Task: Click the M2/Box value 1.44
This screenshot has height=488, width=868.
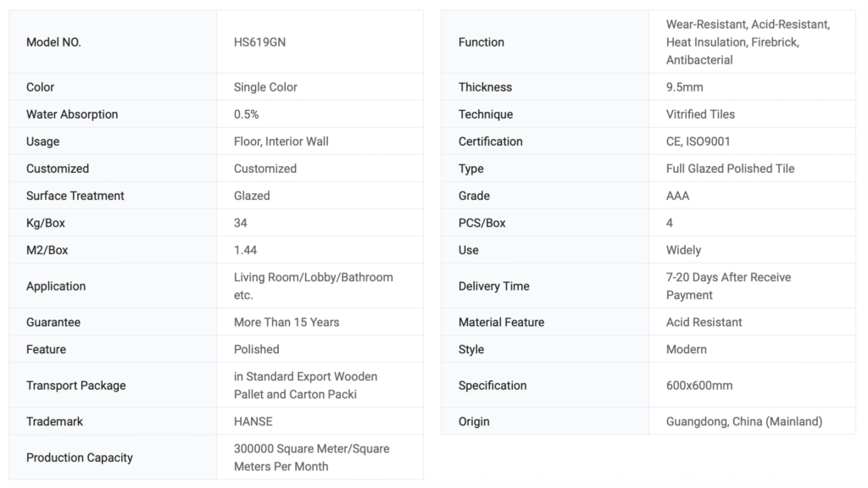Action: point(246,250)
